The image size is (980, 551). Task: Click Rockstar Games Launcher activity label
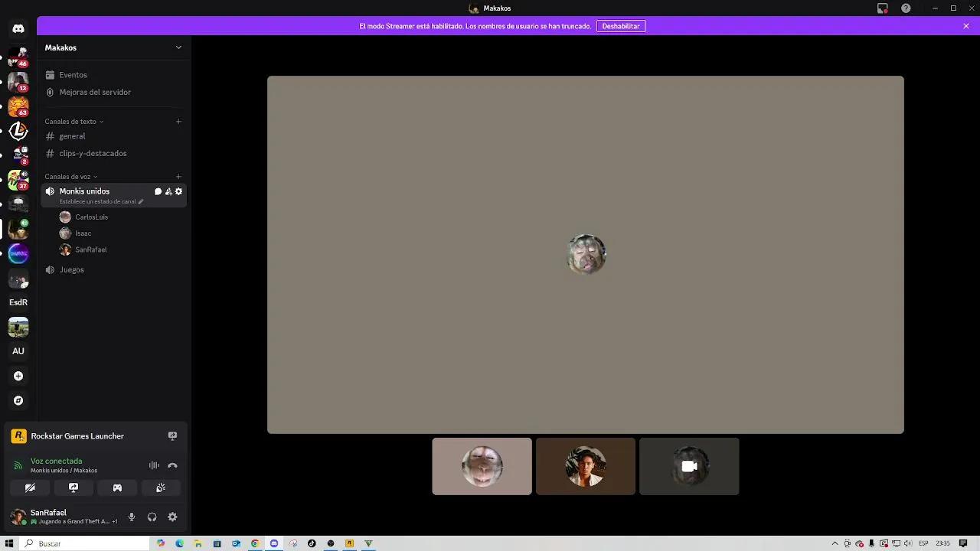pos(77,436)
